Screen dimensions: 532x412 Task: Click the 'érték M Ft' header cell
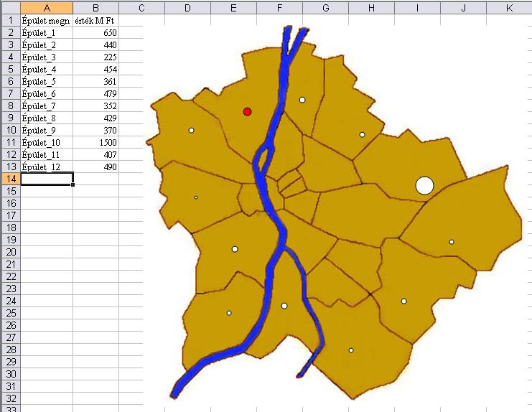95,20
